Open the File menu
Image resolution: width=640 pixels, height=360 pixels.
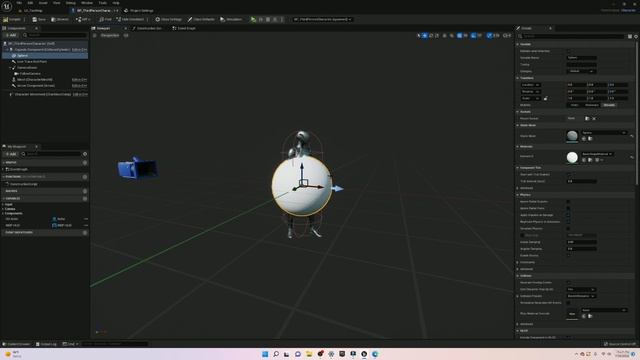pos(19,3)
